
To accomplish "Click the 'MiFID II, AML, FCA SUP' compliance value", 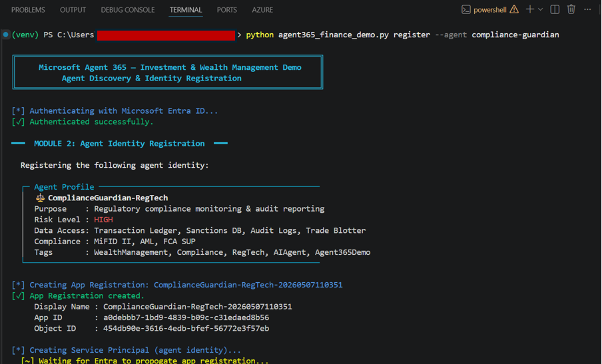I will (145, 242).
